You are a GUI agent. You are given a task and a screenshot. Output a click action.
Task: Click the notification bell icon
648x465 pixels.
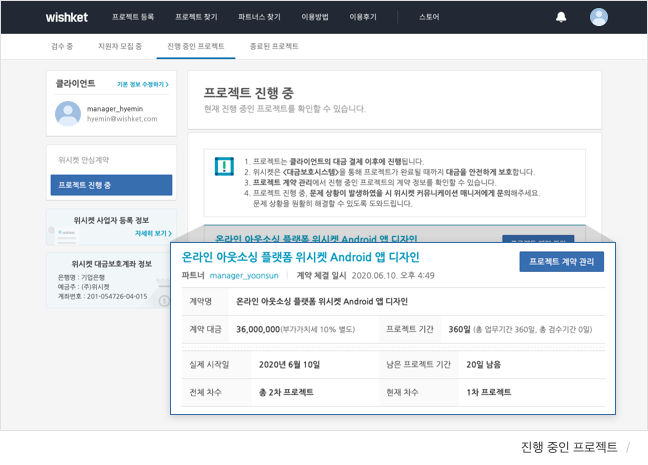[561, 17]
